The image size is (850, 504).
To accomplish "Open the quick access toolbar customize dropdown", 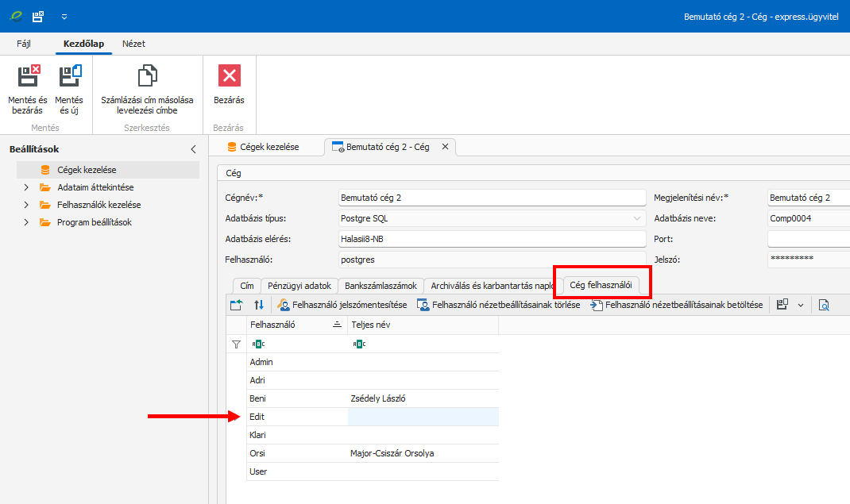I will [64, 16].
